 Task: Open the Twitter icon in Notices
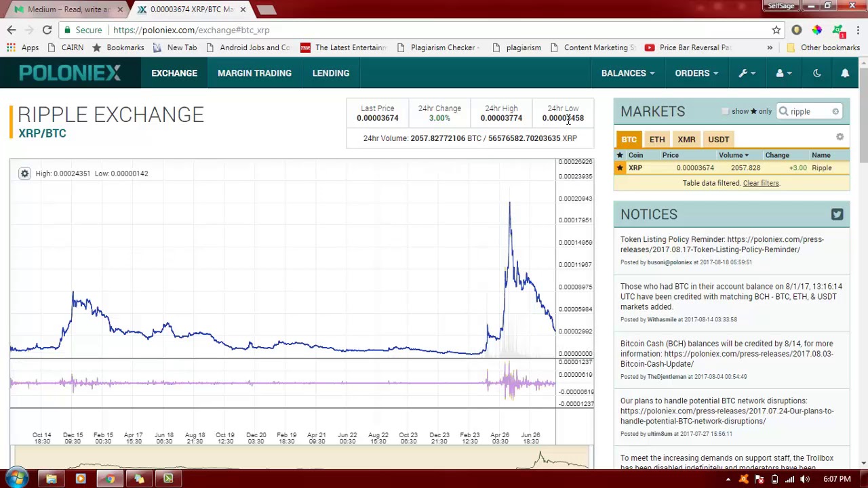click(837, 214)
